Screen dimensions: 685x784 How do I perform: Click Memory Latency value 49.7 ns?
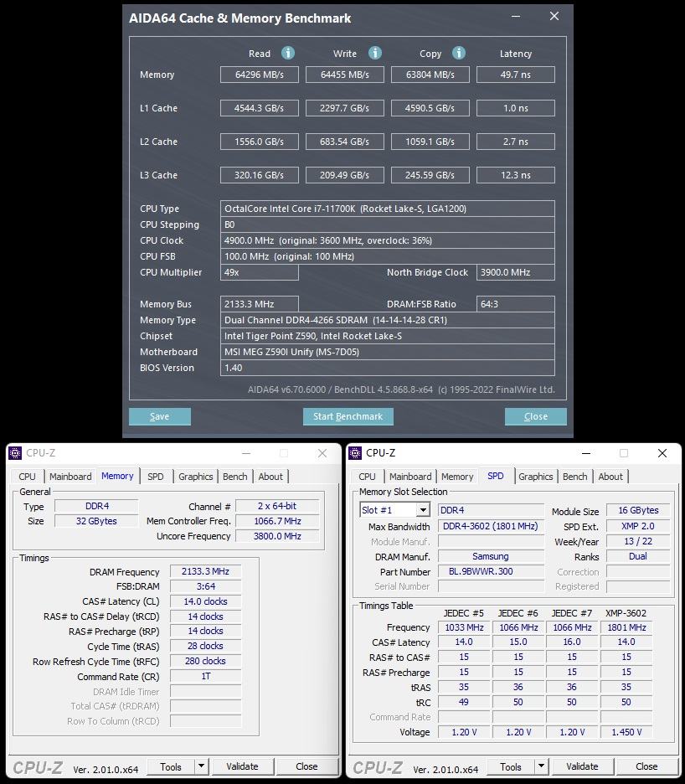pos(516,75)
